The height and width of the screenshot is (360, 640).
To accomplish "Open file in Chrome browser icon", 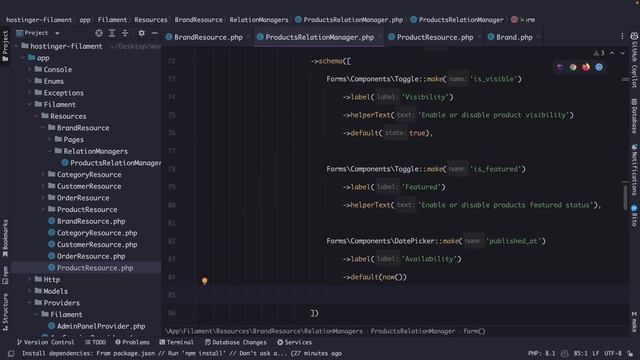I will point(573,67).
